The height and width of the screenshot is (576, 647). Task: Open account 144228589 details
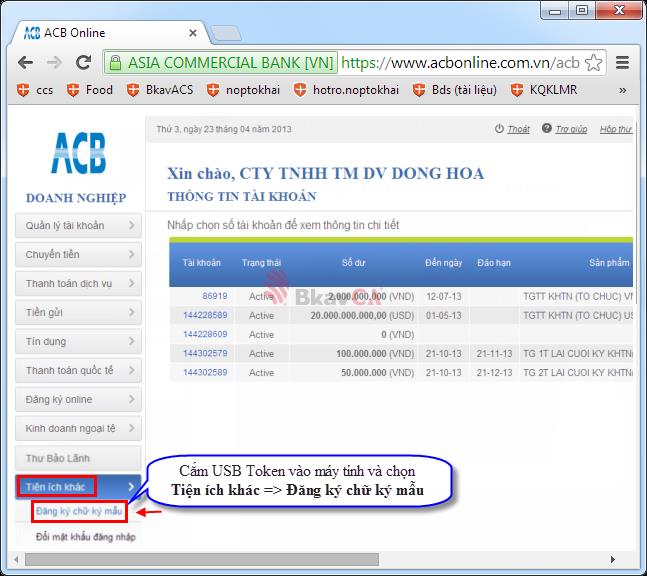point(205,315)
